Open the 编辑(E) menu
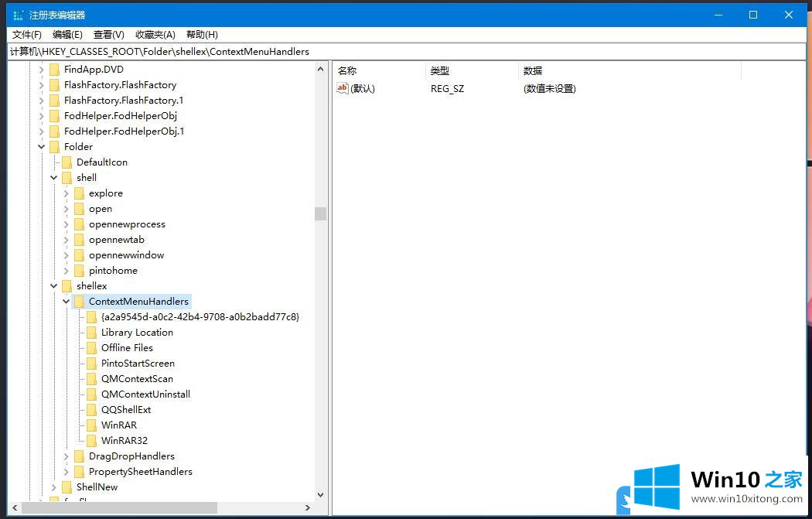The image size is (812, 519). pyautogui.click(x=67, y=35)
